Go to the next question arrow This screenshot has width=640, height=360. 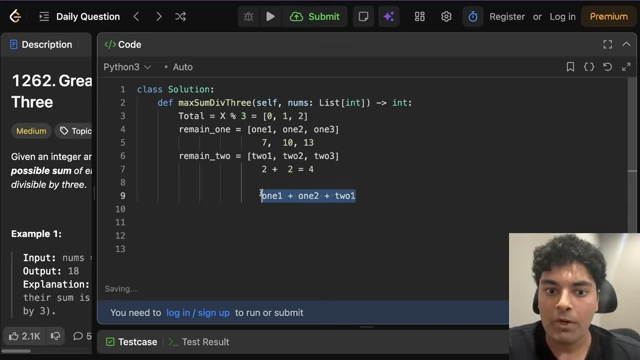click(159, 17)
